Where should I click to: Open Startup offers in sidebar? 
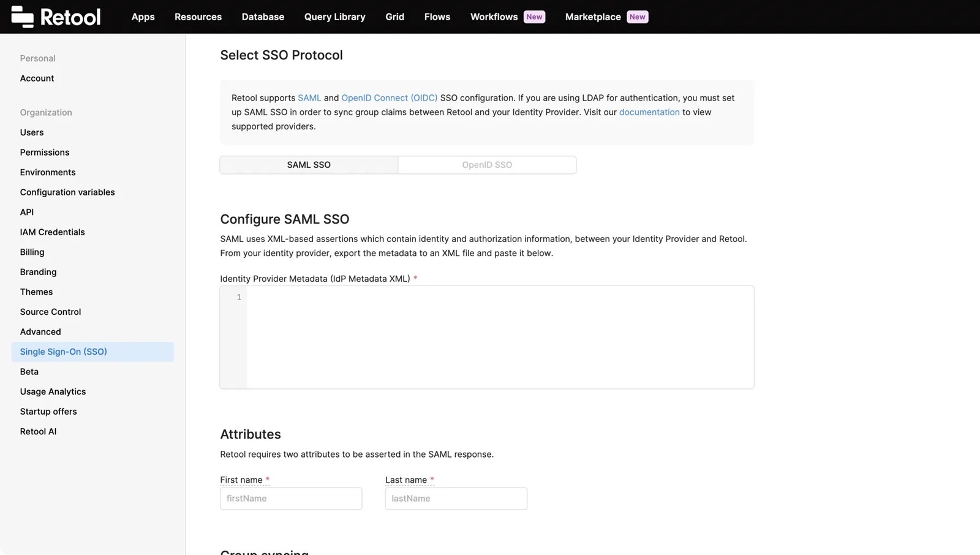(48, 412)
